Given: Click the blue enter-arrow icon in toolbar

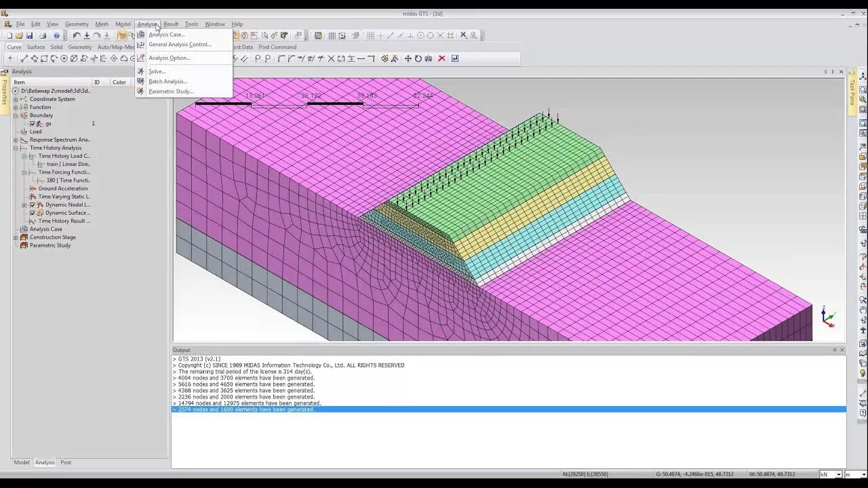Looking at the screenshot, I should click(x=454, y=58).
